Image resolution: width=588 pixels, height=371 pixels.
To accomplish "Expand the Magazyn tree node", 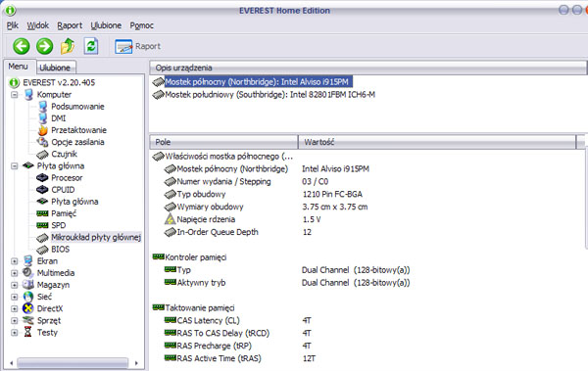I will pyautogui.click(x=15, y=285).
